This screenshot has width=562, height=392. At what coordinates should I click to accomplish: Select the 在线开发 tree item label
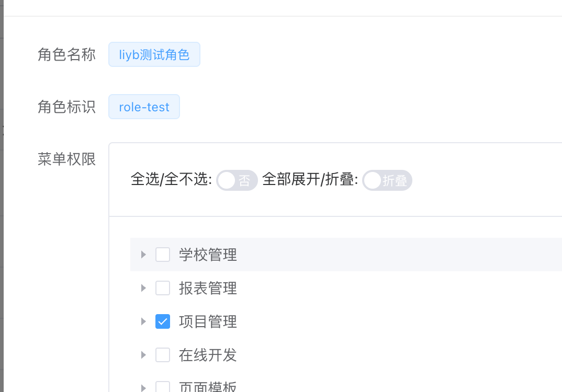[x=208, y=355]
